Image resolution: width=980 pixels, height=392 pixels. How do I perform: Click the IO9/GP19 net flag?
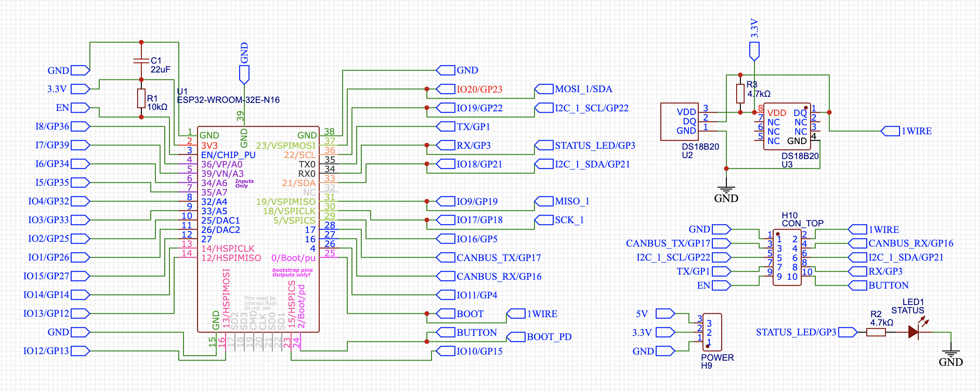pos(467,201)
